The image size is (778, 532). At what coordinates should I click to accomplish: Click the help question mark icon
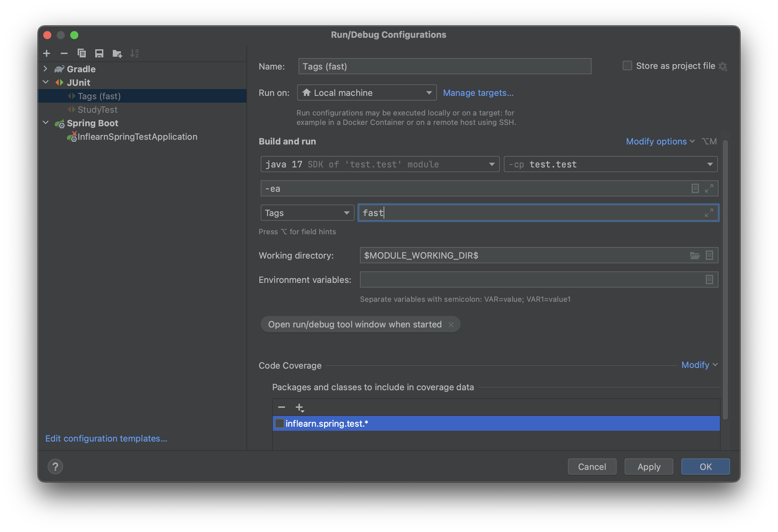(55, 467)
